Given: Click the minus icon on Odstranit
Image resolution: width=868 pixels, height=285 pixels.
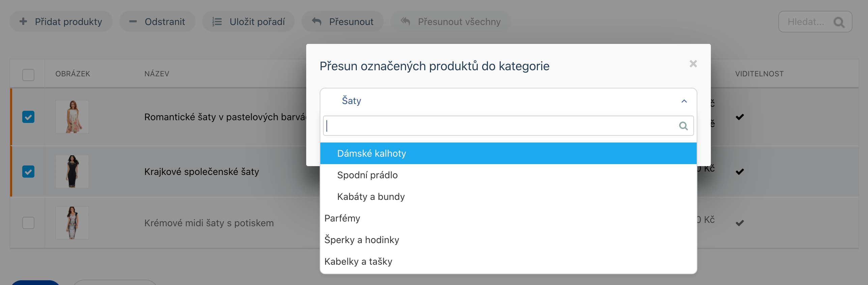Looking at the screenshot, I should tap(133, 22).
